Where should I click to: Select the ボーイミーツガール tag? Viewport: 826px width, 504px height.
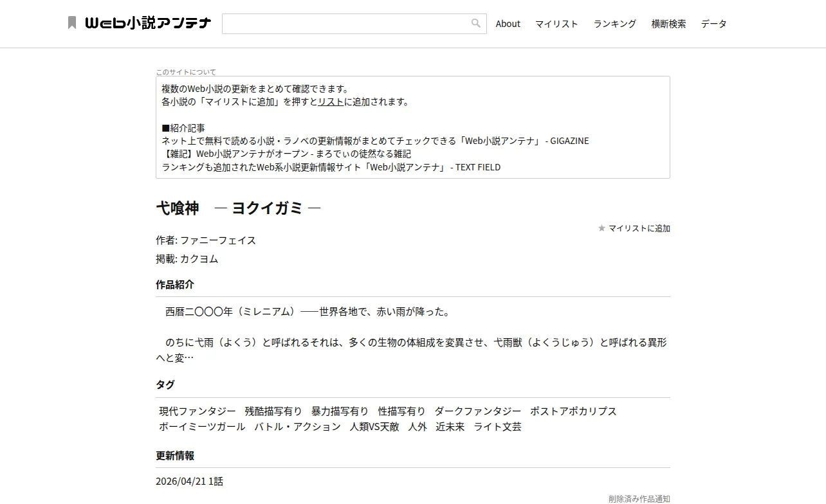pos(202,427)
